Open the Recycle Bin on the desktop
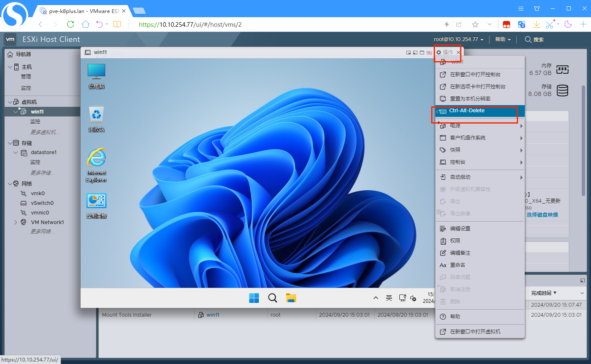The image size is (591, 364). click(96, 119)
